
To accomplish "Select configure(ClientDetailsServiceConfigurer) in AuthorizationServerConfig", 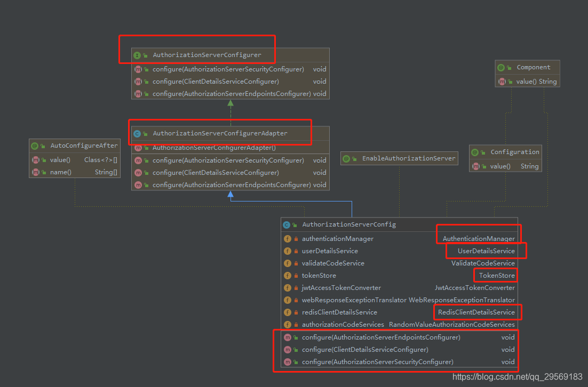I will click(x=365, y=349).
